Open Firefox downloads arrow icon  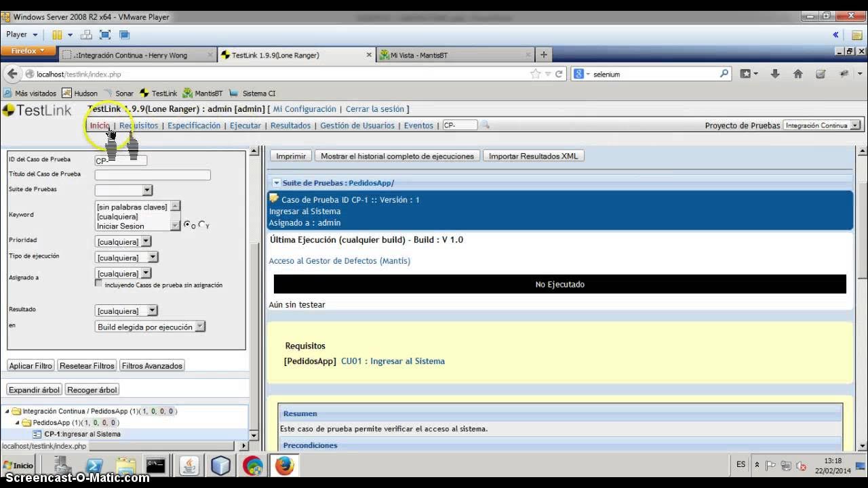click(x=775, y=74)
